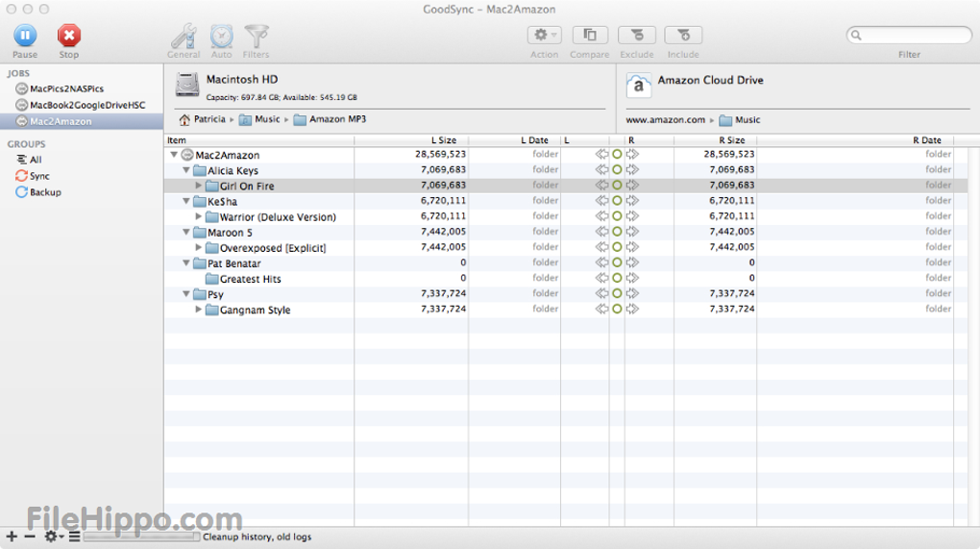The height and width of the screenshot is (549, 980).
Task: Click the cleanup progress bar
Action: (x=142, y=537)
